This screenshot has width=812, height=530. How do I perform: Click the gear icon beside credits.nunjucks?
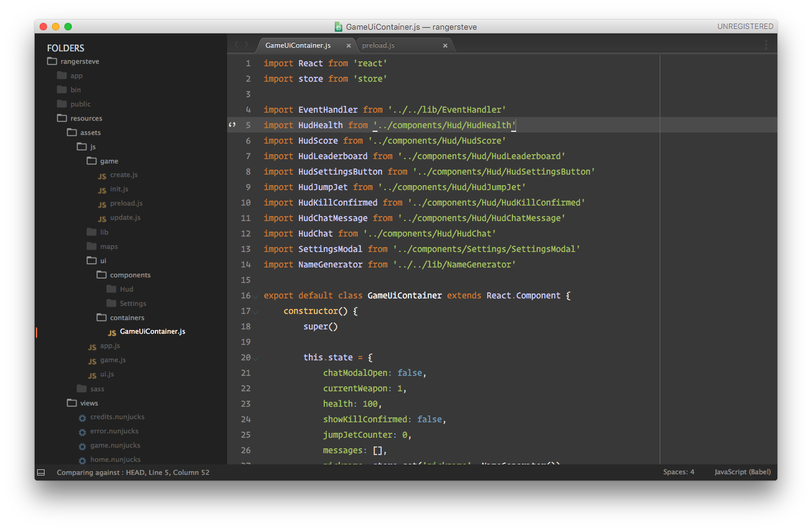[82, 417]
